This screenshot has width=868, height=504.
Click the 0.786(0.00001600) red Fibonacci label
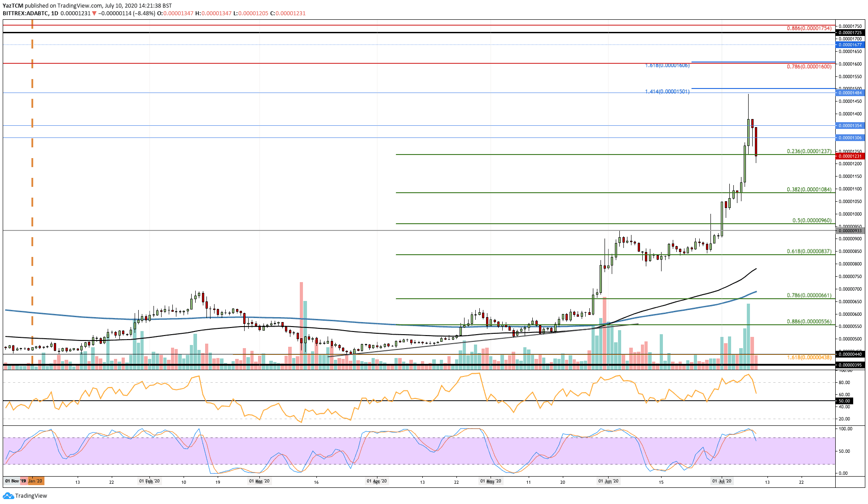[x=809, y=66]
